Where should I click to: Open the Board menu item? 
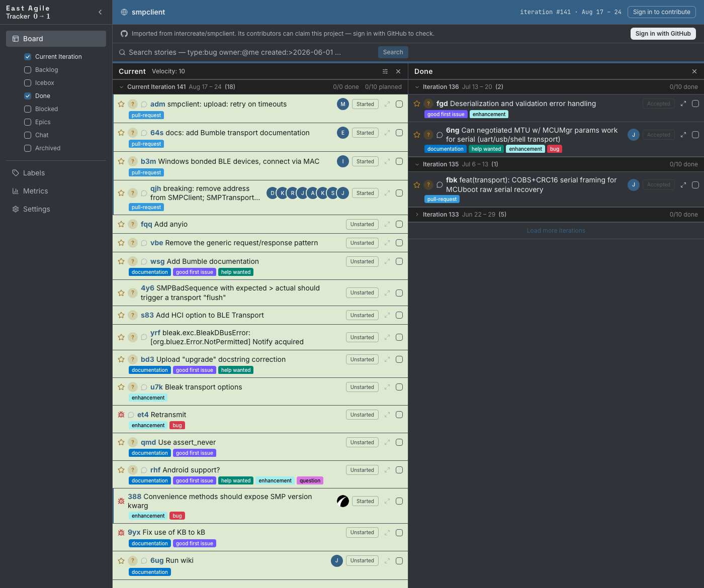coord(56,39)
